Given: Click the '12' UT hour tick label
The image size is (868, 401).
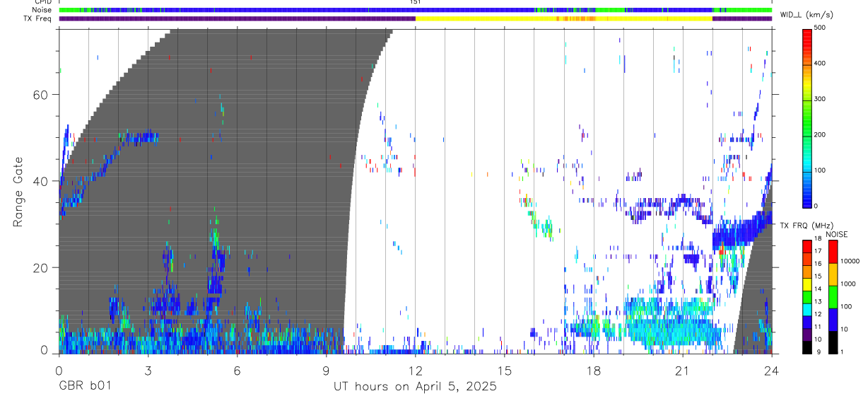Looking at the screenshot, I should 415,371.
